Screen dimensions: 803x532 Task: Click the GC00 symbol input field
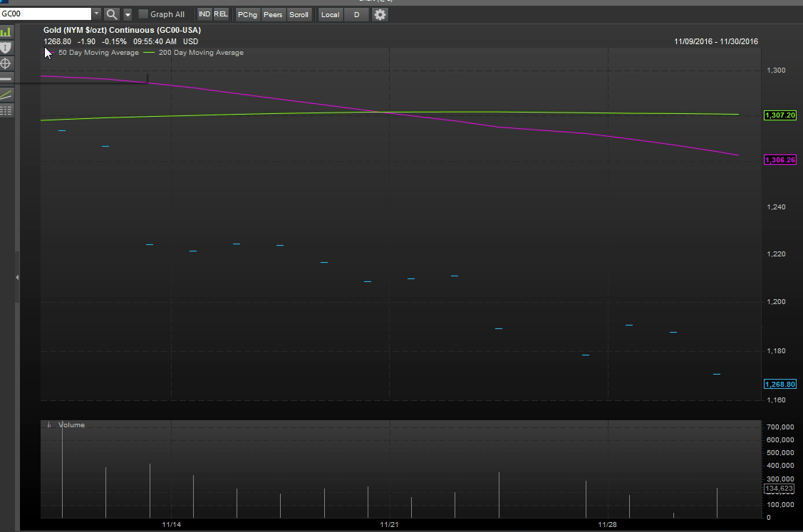[46, 14]
